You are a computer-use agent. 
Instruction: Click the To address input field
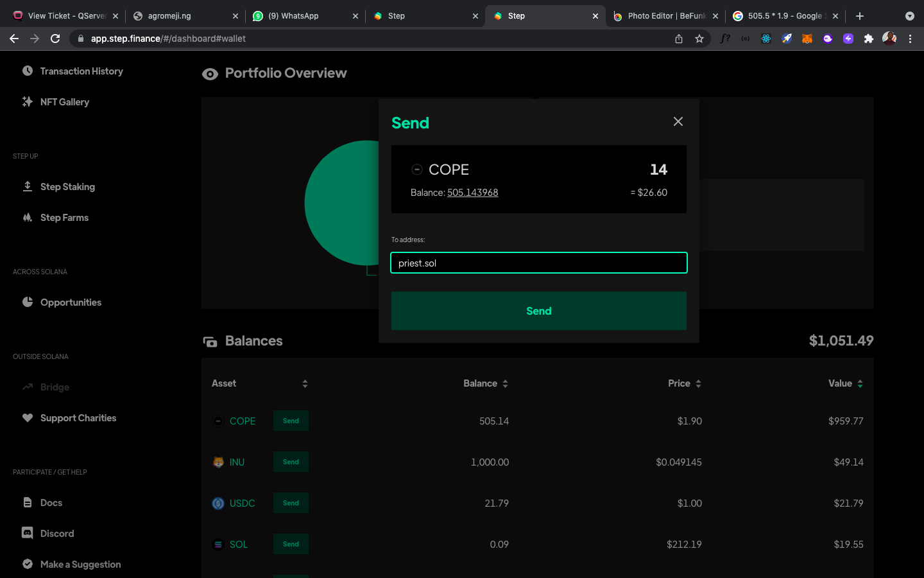point(539,263)
